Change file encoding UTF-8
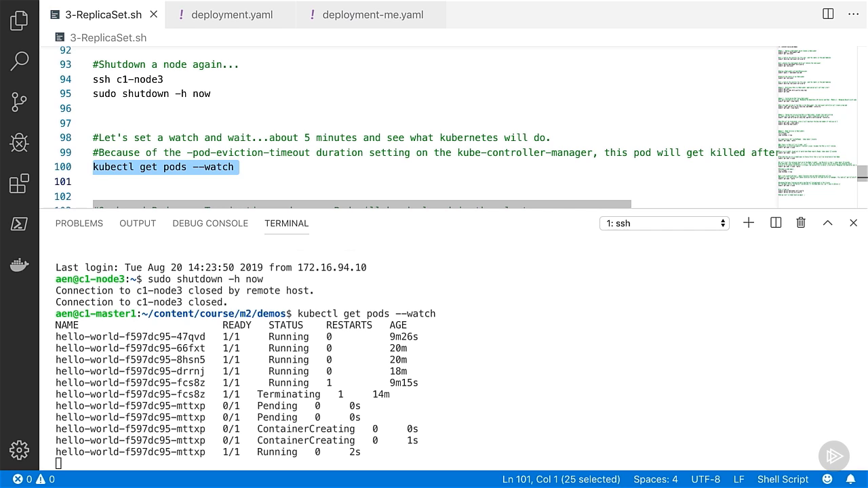 tap(705, 479)
